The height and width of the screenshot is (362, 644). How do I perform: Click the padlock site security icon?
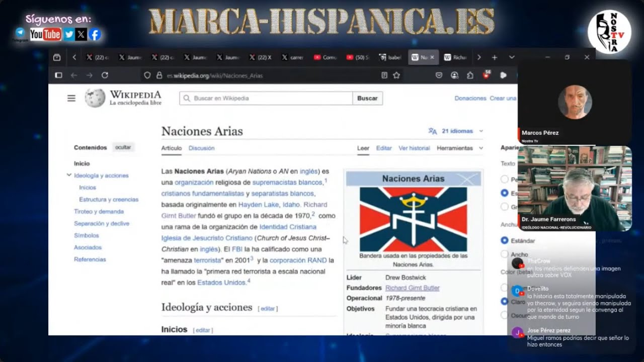(x=159, y=75)
